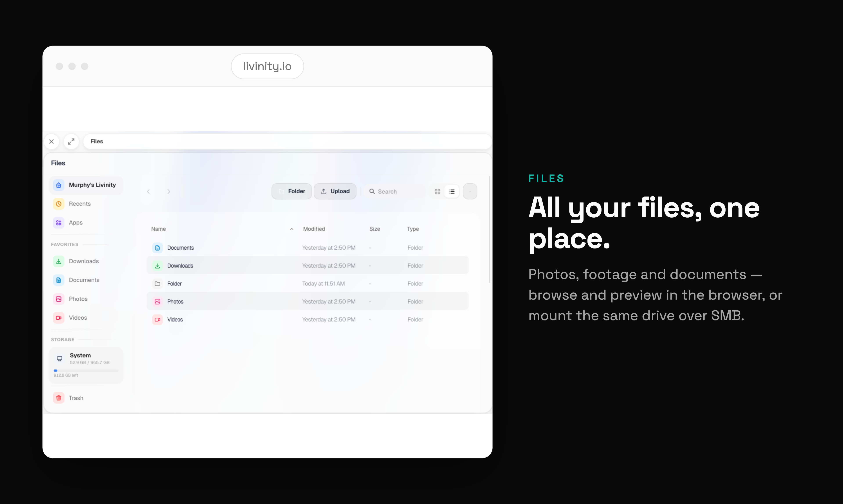Screen dimensions: 843x504
Task: Open Documents label under Favorites
Action: (84, 280)
